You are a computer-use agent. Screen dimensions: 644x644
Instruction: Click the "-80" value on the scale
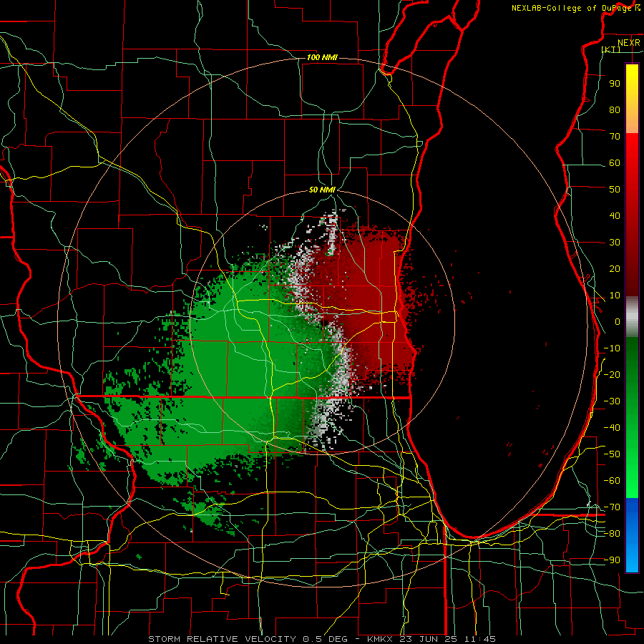(x=612, y=534)
